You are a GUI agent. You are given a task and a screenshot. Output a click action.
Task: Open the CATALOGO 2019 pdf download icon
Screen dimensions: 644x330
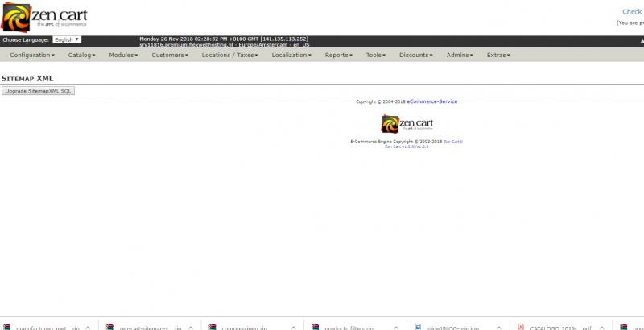tap(521, 327)
